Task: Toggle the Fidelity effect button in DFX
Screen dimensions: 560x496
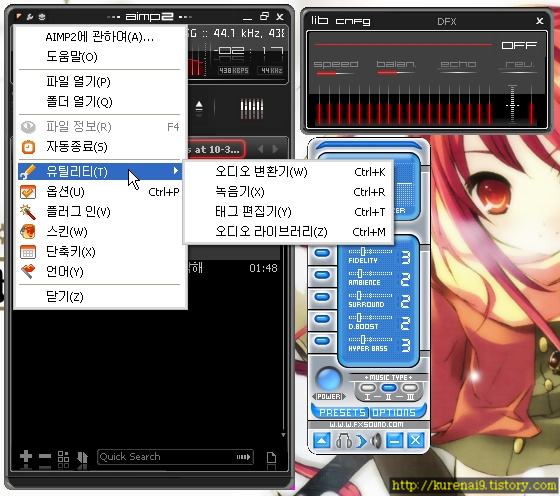Action: [x=322, y=253]
